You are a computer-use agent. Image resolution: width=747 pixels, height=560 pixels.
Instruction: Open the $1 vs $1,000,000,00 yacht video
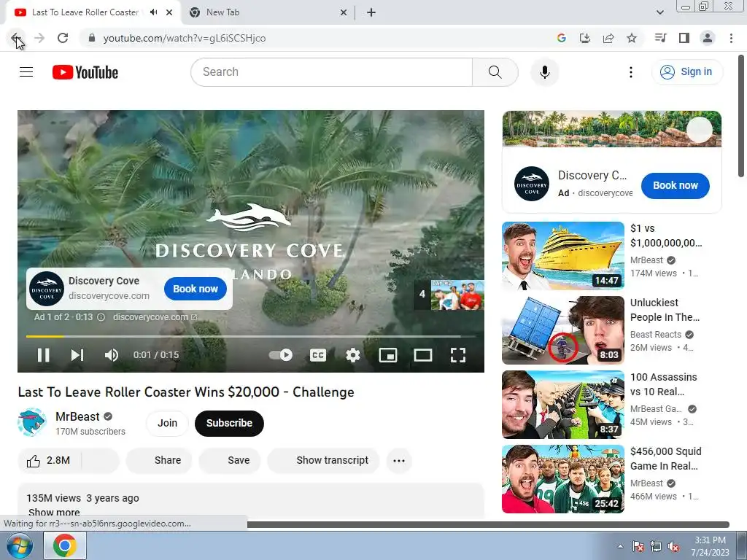(562, 256)
